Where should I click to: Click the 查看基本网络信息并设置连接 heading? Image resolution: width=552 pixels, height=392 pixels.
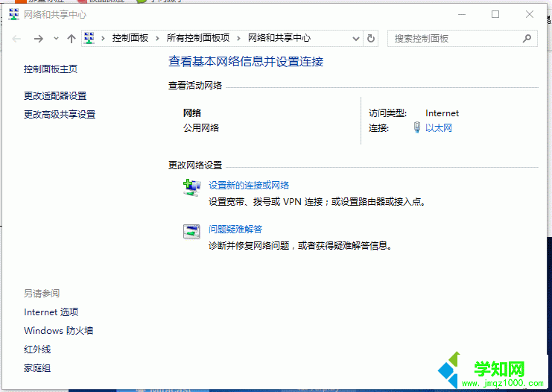(246, 62)
